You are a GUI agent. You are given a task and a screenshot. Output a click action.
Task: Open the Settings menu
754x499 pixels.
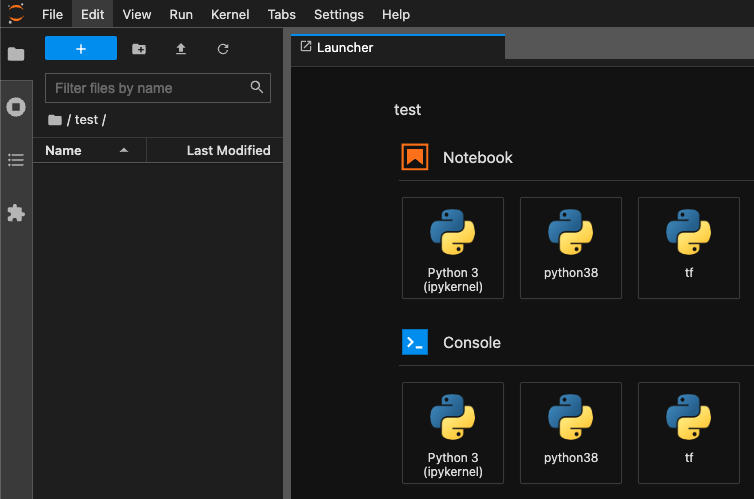[x=339, y=14]
